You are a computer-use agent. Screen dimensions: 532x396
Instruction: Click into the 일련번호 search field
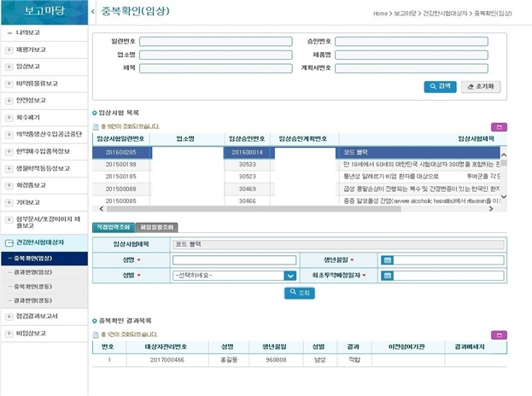pos(216,42)
